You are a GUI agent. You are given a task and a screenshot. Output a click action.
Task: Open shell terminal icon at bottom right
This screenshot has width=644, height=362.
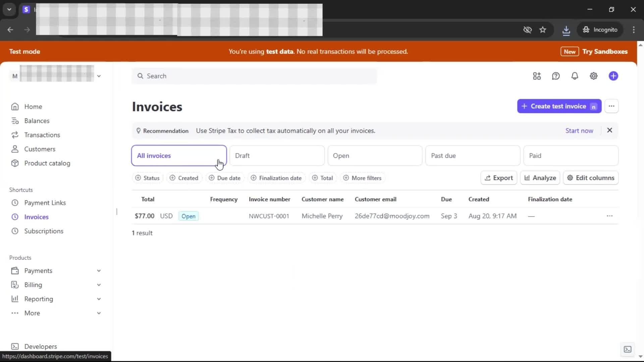click(627, 349)
